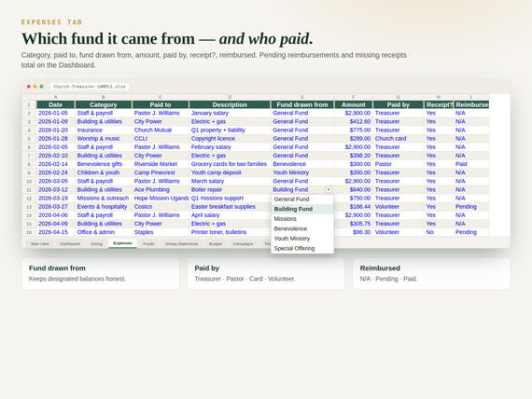The image size is (532, 399).
Task: Click the Paid by column header
Action: click(399, 104)
